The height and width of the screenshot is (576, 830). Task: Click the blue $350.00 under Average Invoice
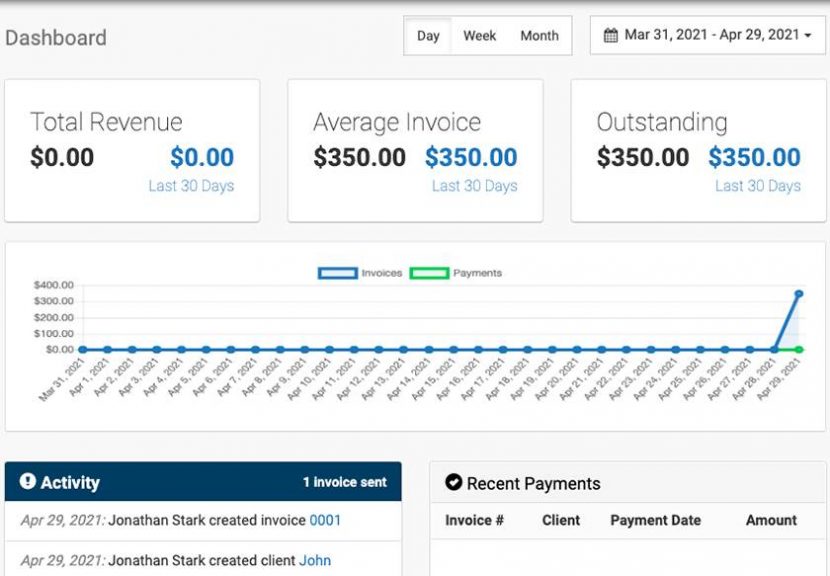pyautogui.click(x=473, y=158)
